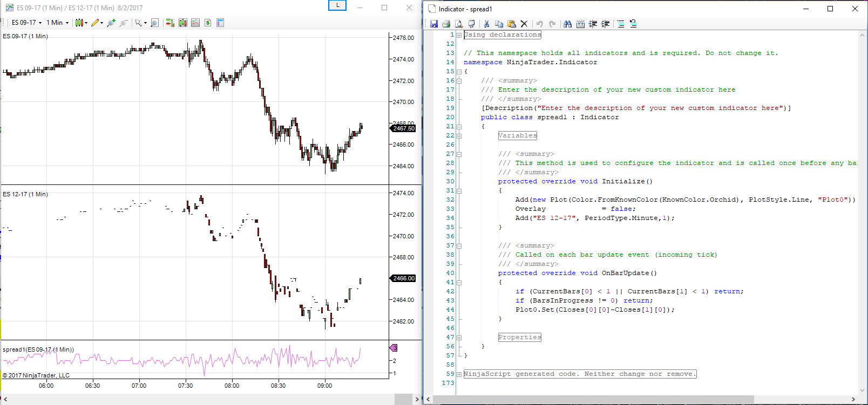
Task: Click the code editor horizontal scrollbar
Action: [594, 399]
